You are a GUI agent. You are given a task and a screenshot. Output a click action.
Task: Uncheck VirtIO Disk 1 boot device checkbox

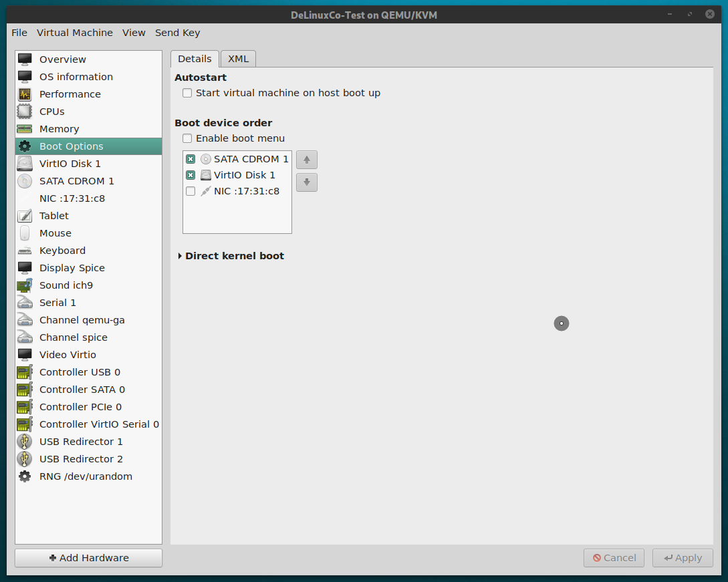point(191,175)
